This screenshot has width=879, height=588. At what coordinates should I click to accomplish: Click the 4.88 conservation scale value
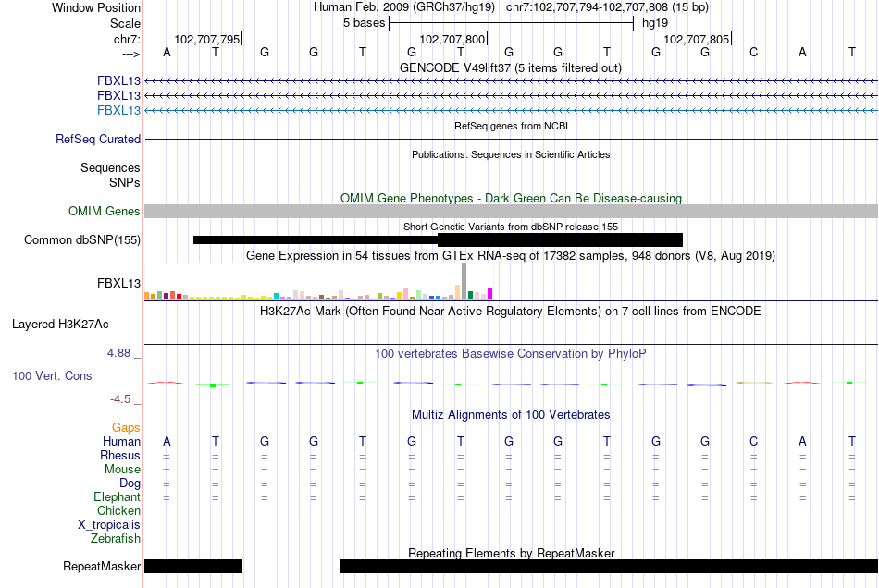(x=118, y=353)
